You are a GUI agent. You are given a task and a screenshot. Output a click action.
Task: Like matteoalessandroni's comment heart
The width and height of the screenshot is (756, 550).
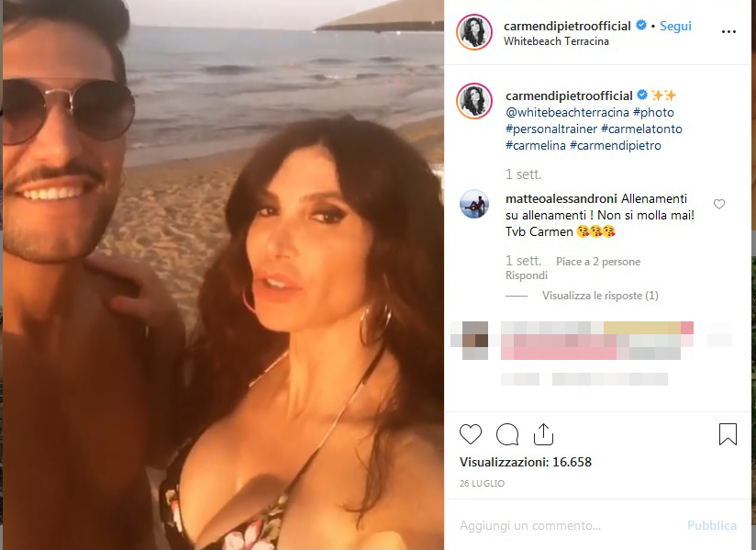(x=719, y=204)
